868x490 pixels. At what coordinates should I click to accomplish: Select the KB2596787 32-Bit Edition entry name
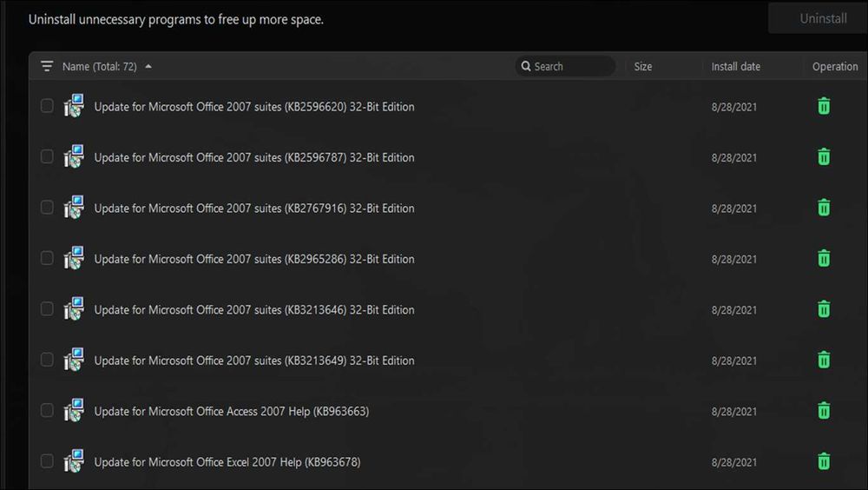(x=254, y=157)
